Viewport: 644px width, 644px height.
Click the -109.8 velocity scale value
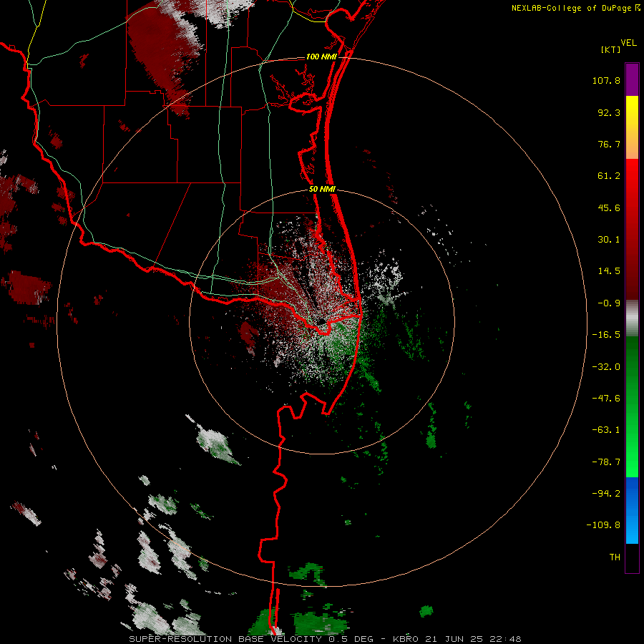[x=603, y=525]
